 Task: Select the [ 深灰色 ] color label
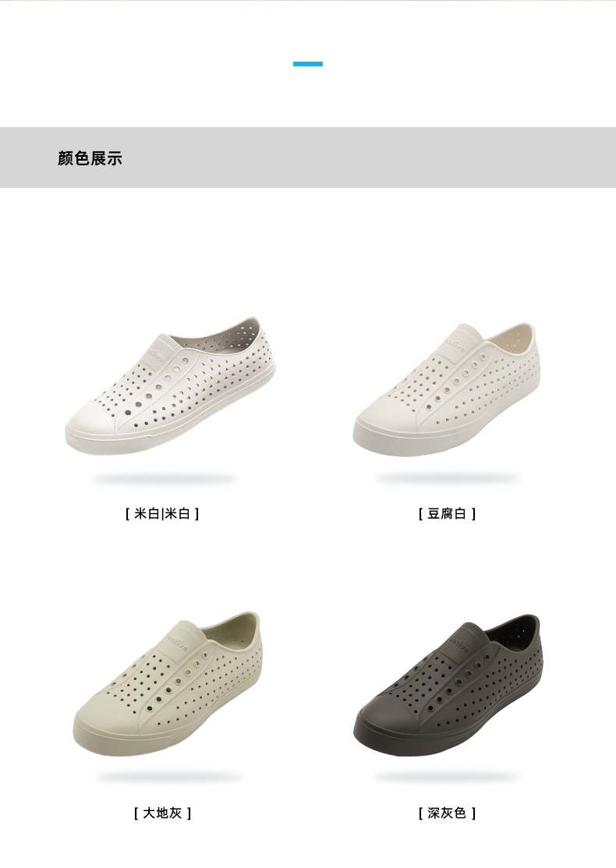pos(447,813)
